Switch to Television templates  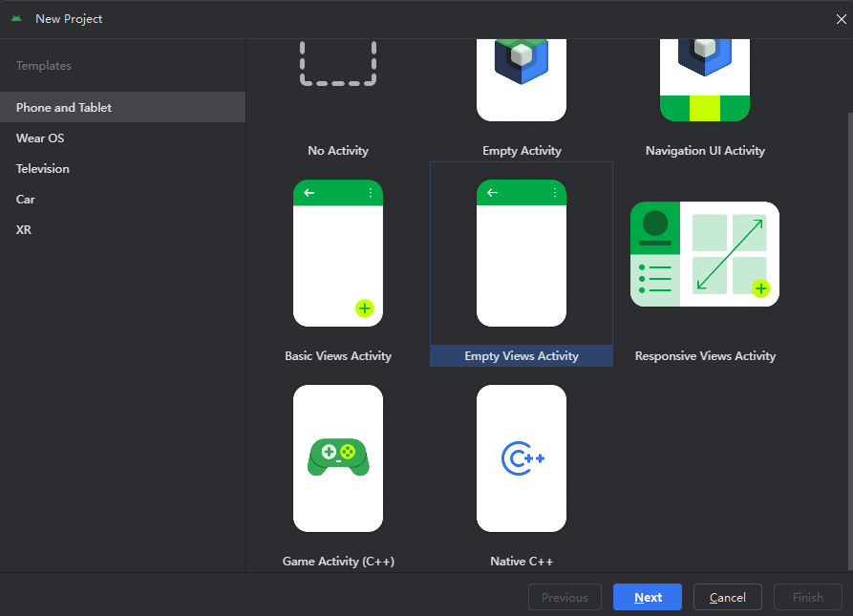(122, 168)
